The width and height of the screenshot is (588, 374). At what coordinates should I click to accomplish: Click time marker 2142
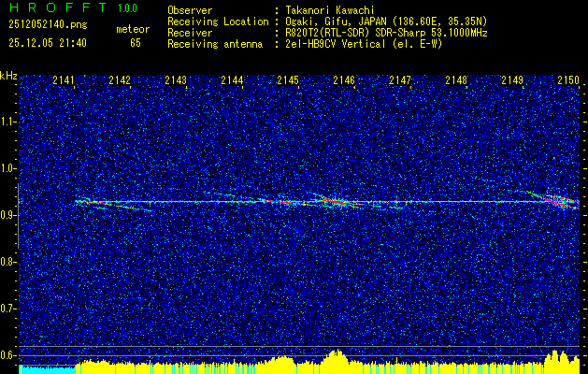click(x=120, y=79)
